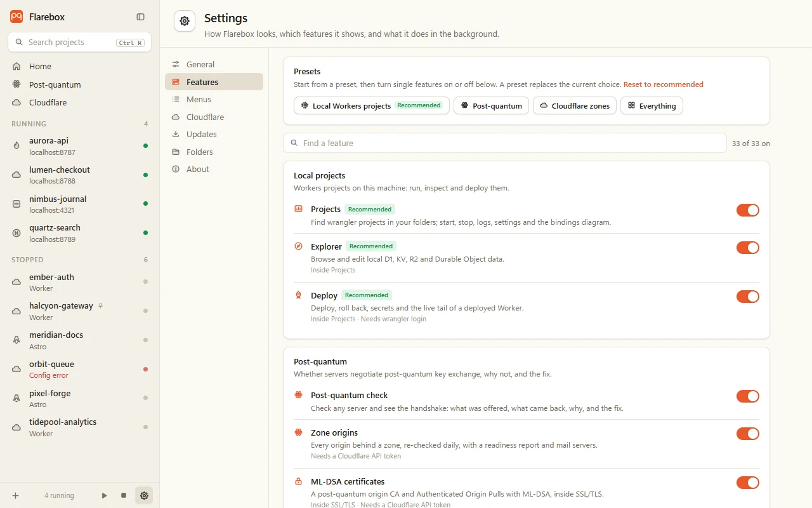Click the Deploy rocket icon
Image resolution: width=812 pixels, height=508 pixels.
click(x=299, y=295)
